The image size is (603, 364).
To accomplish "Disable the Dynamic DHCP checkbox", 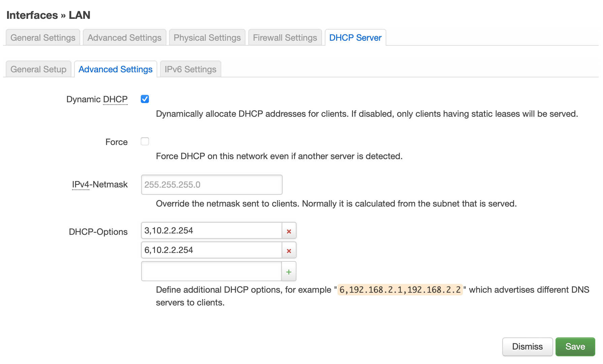I will point(145,99).
